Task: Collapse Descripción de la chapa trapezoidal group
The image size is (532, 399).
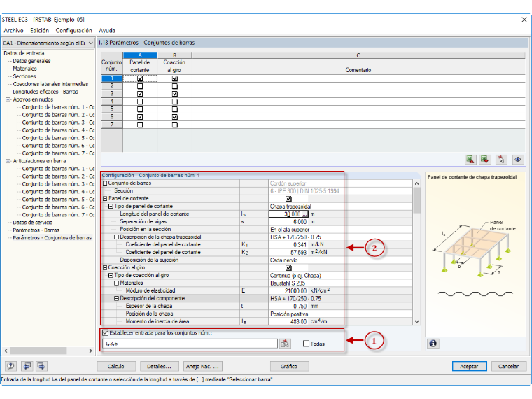Action: coord(116,237)
